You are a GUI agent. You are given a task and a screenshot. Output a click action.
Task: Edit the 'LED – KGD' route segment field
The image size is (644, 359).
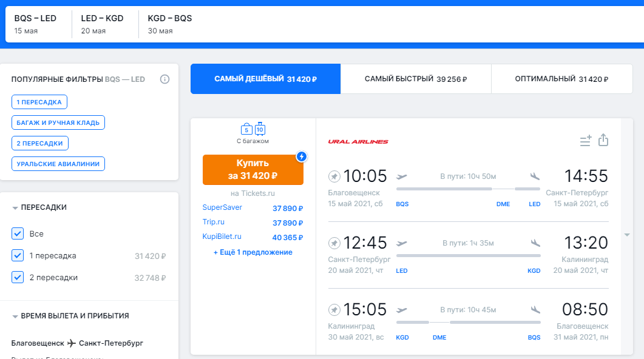(102, 24)
